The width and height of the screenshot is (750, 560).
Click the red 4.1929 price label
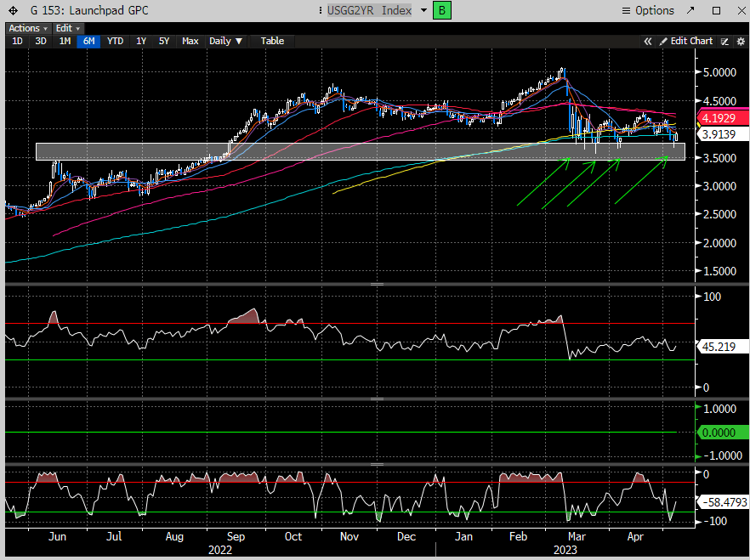[720, 118]
